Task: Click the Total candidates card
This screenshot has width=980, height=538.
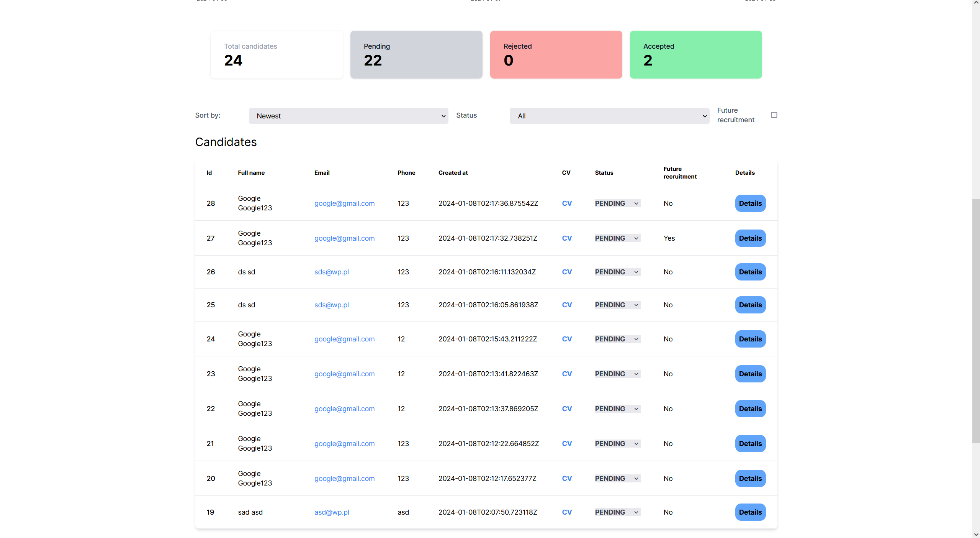Action: pyautogui.click(x=276, y=54)
